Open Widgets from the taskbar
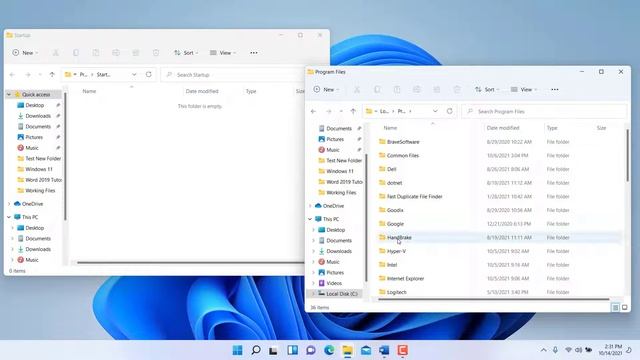This screenshot has width=640, height=360. [x=292, y=350]
